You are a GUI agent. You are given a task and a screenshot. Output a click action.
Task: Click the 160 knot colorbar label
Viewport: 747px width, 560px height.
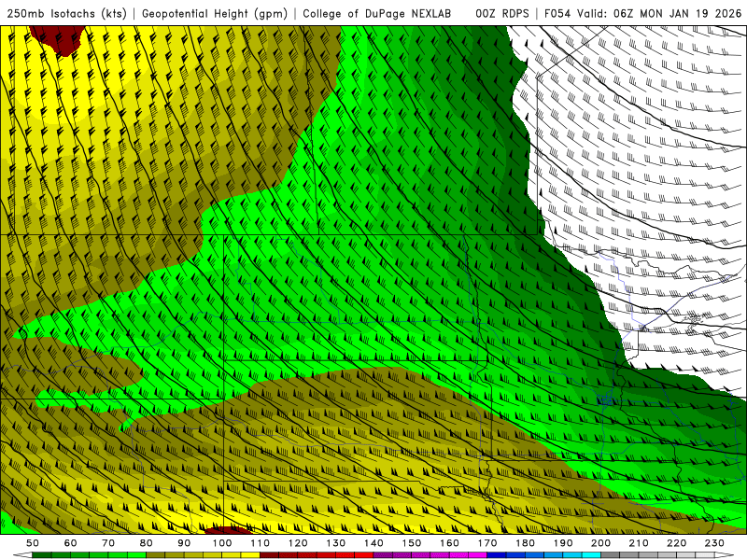tap(450, 543)
